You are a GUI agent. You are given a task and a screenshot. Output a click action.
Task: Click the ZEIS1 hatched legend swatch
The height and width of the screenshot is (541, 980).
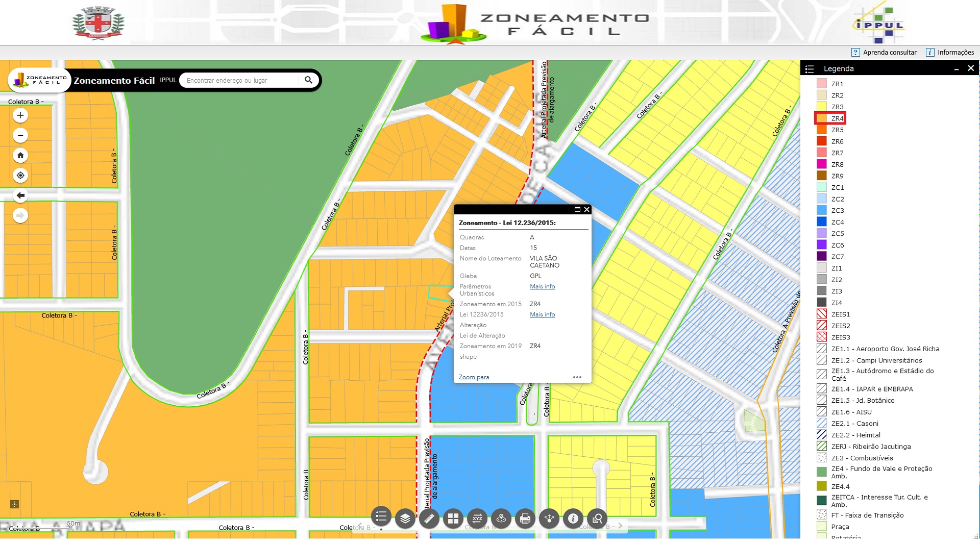(821, 314)
